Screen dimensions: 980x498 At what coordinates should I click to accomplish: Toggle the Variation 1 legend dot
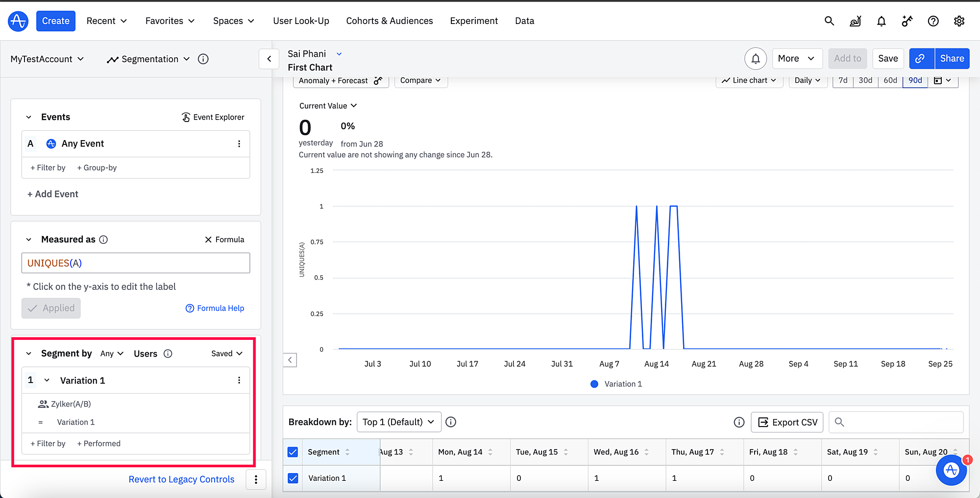[594, 384]
